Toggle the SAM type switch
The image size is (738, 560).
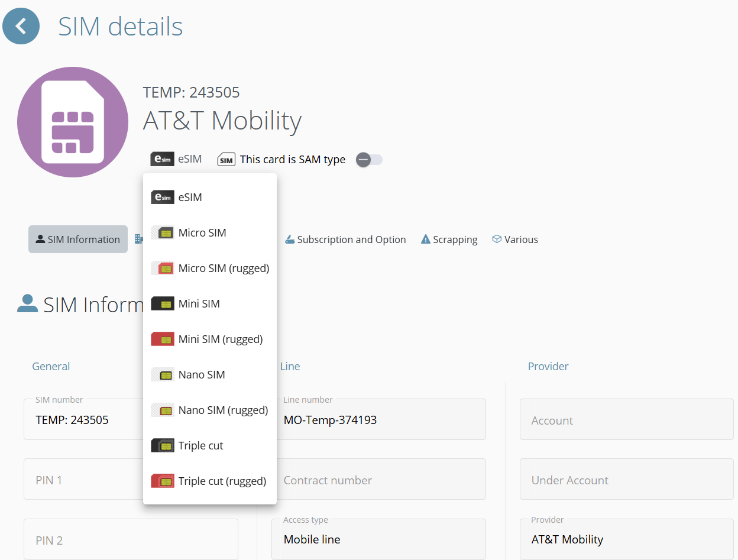[x=369, y=160]
